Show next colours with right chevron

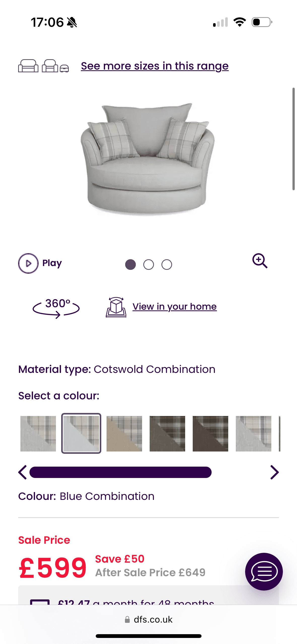pos(274,472)
